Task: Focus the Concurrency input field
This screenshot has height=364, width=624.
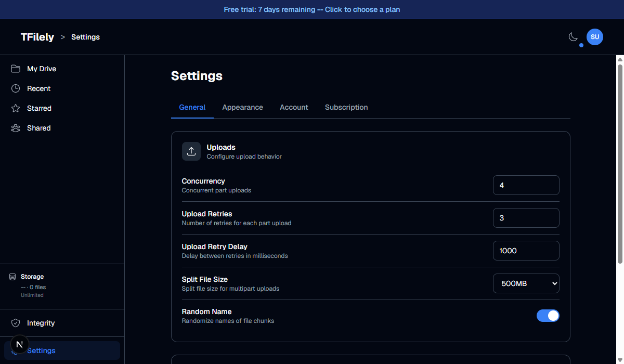Action: [526, 185]
